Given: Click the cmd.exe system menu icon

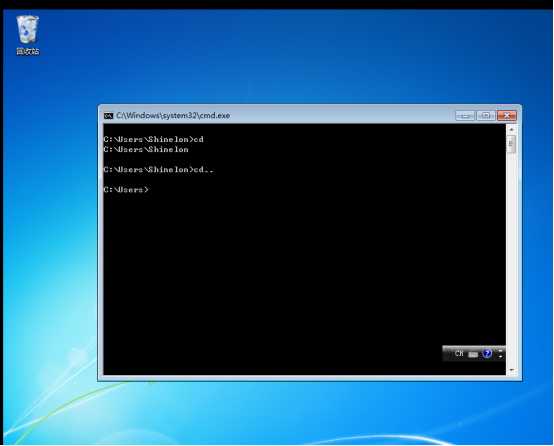Looking at the screenshot, I should [108, 116].
